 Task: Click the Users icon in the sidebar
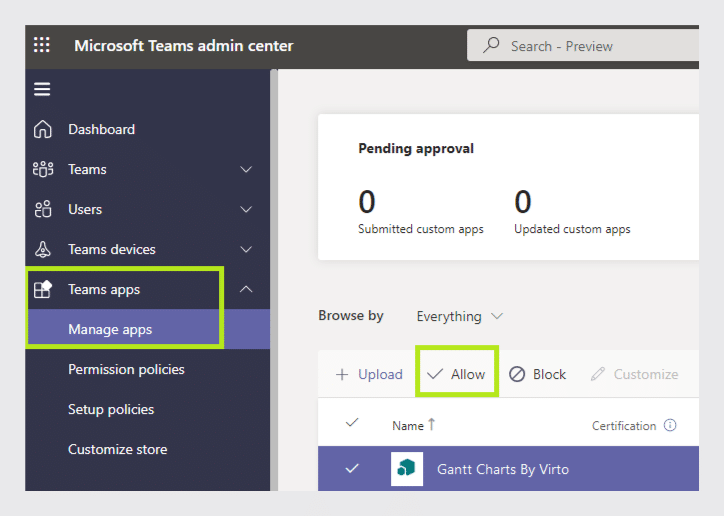(43, 209)
